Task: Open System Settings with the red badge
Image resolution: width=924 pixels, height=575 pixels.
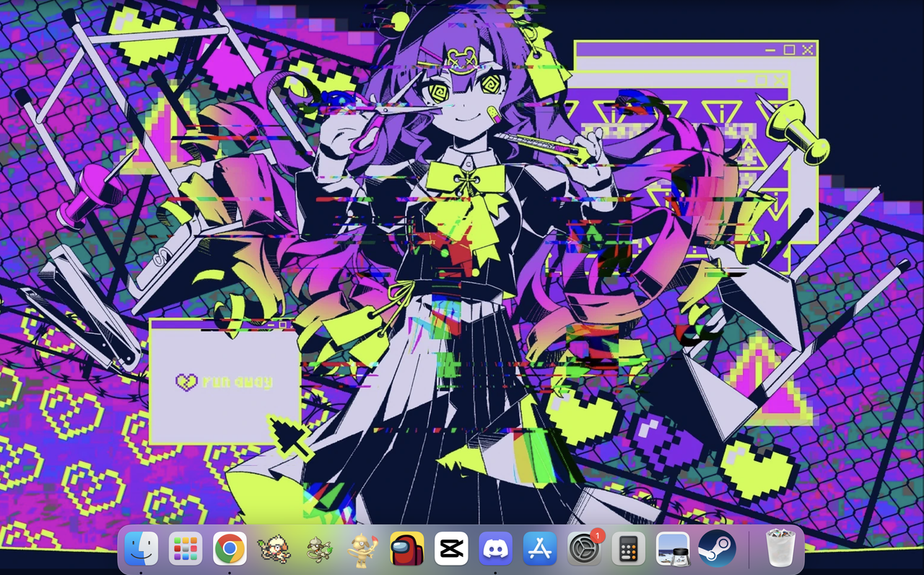Action: coord(584,549)
